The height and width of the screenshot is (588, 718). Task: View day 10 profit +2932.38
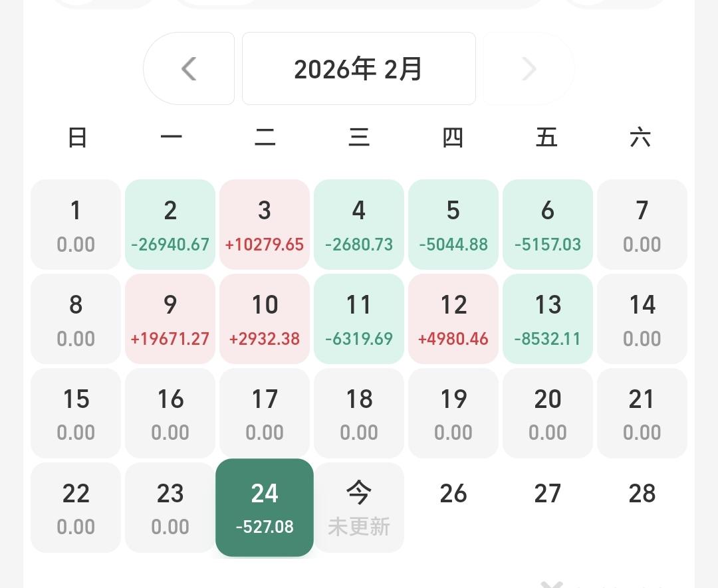[265, 319]
